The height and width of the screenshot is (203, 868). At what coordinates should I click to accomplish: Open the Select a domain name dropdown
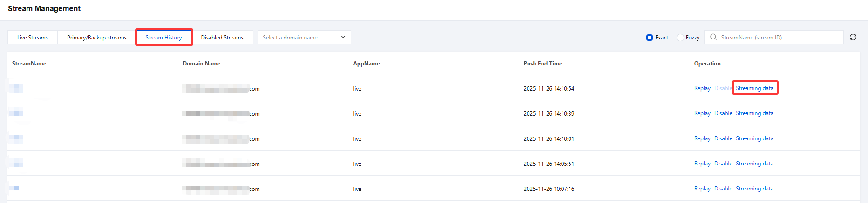point(298,38)
